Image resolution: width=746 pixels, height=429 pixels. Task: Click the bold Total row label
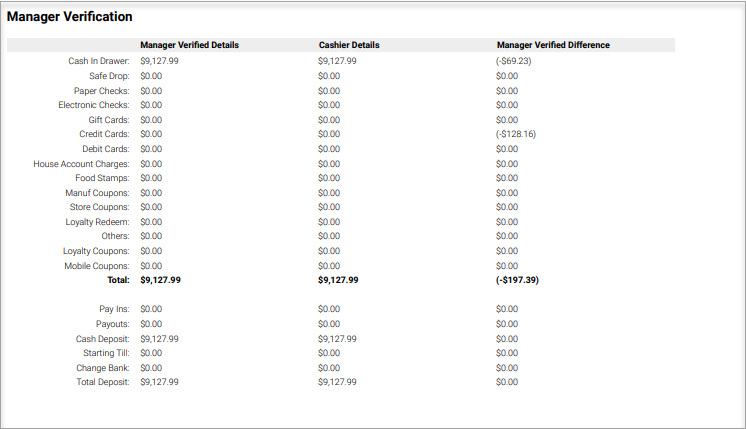tap(119, 281)
